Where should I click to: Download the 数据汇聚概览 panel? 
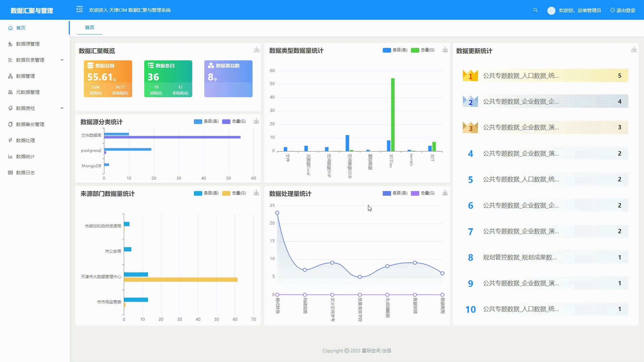click(257, 50)
